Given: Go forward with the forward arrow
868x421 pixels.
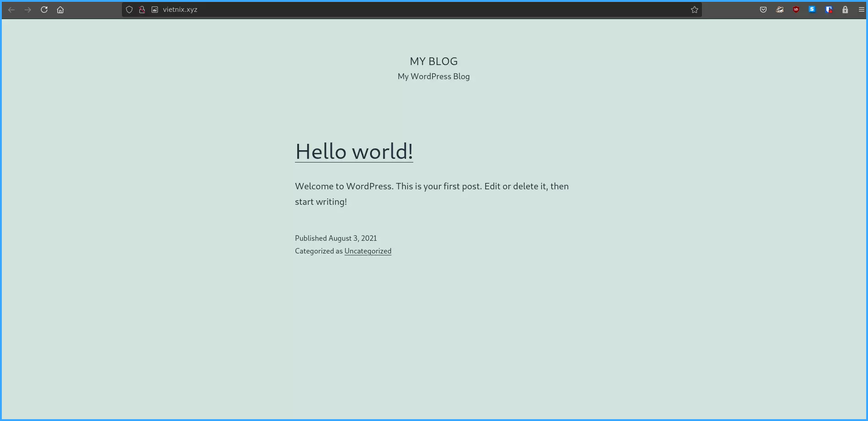Looking at the screenshot, I should pyautogui.click(x=28, y=10).
